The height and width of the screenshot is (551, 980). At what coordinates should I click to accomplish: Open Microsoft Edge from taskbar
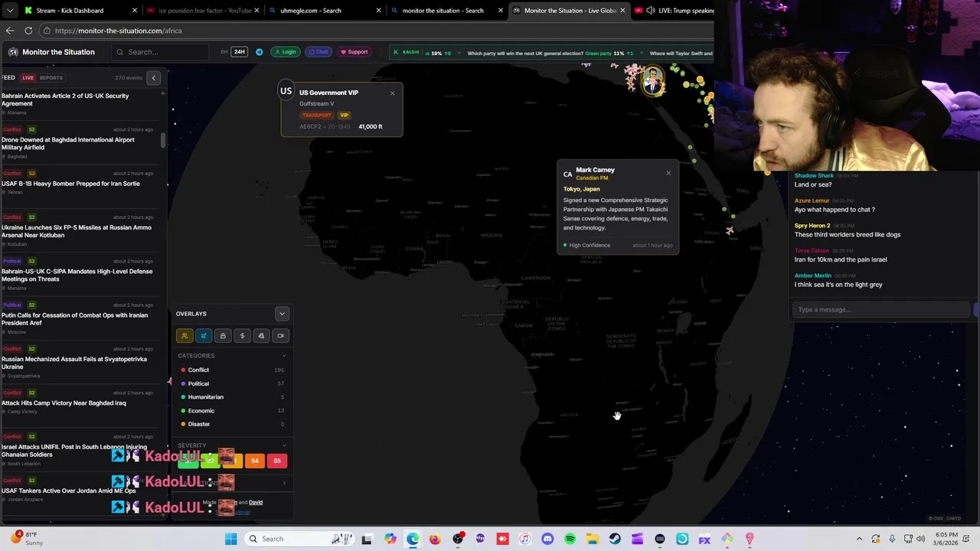click(x=413, y=539)
